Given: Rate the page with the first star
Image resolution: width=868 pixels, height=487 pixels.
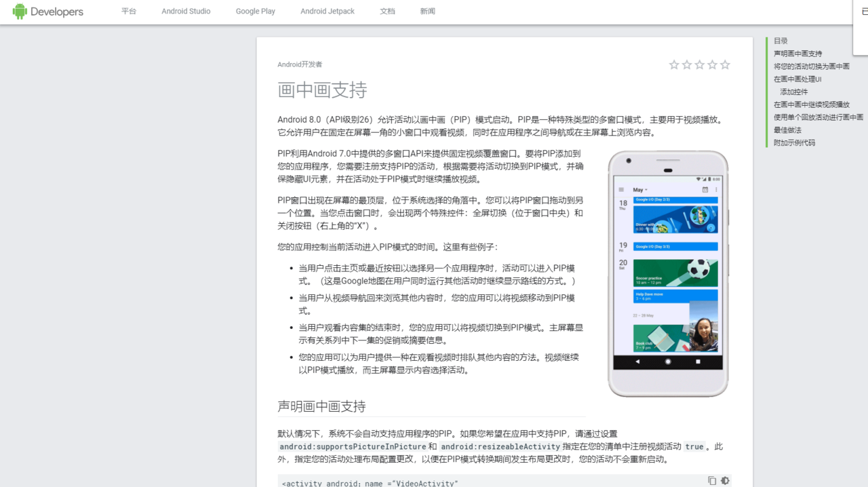Looking at the screenshot, I should tap(674, 64).
